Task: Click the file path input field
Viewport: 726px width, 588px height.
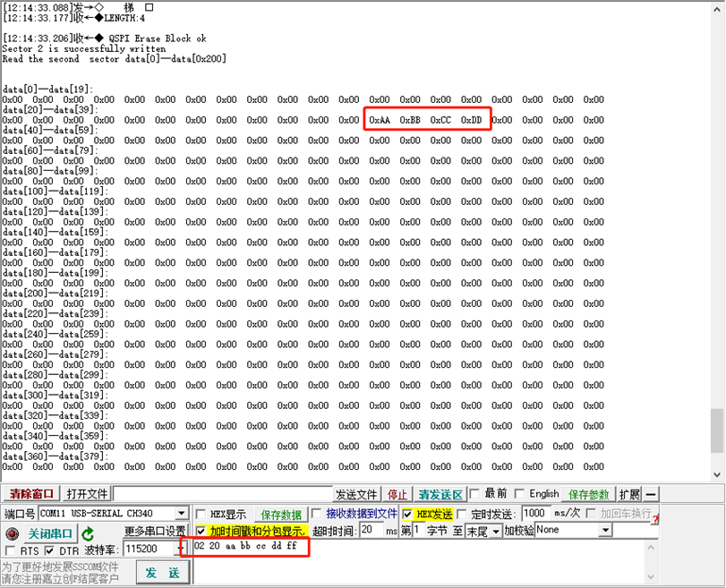Action: point(223,494)
